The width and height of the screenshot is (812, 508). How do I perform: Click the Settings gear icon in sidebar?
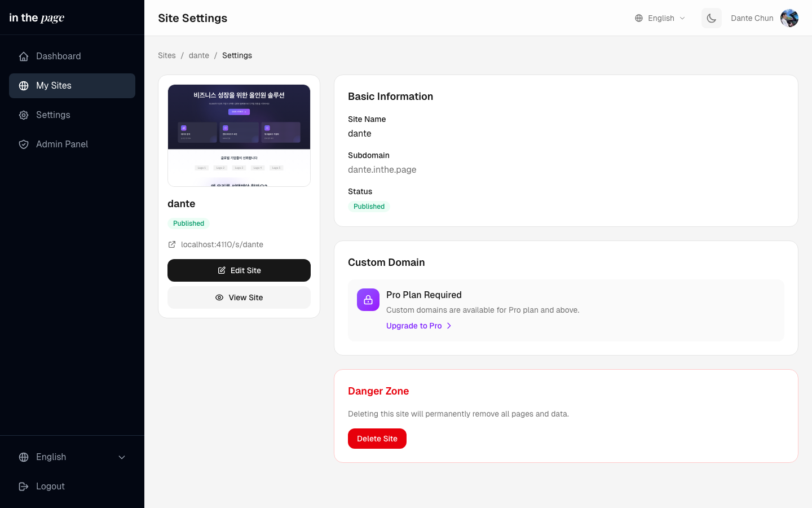pos(24,115)
